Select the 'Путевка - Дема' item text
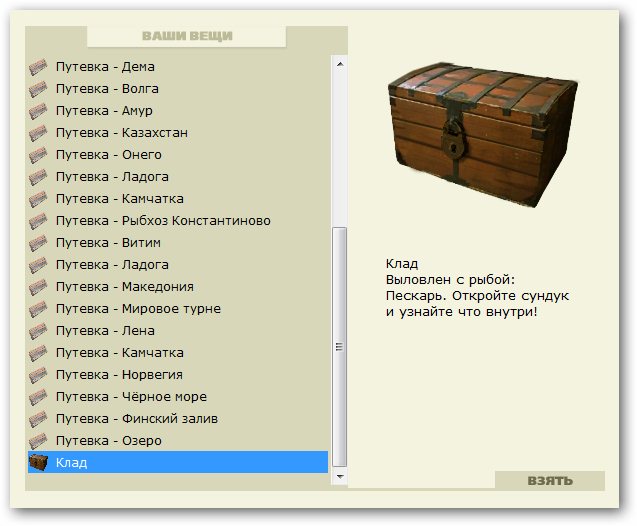The width and height of the screenshot is (637, 526). (105, 67)
